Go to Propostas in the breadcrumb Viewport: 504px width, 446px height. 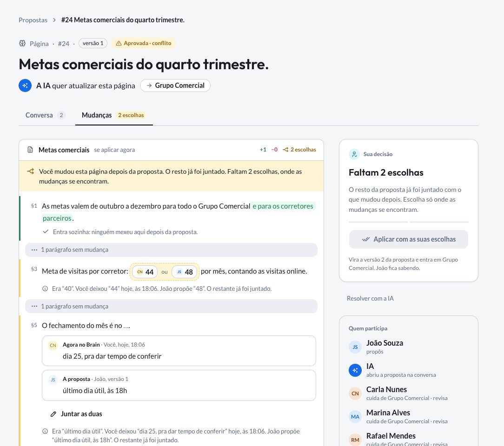click(33, 20)
